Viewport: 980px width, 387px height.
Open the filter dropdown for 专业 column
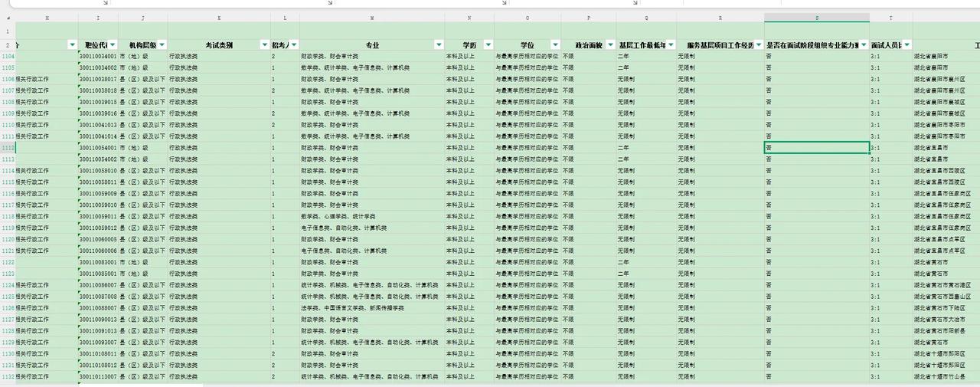click(439, 45)
